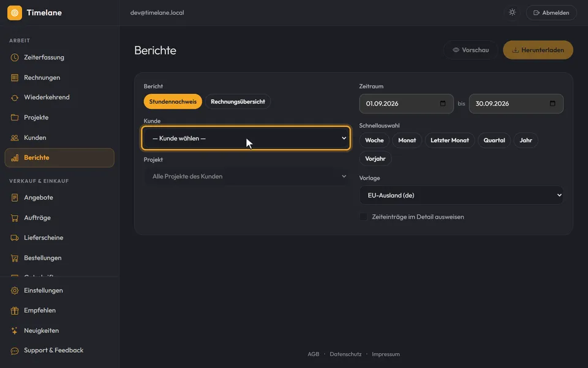Click the Timelane logo icon
Image resolution: width=588 pixels, height=368 pixels.
coord(15,13)
